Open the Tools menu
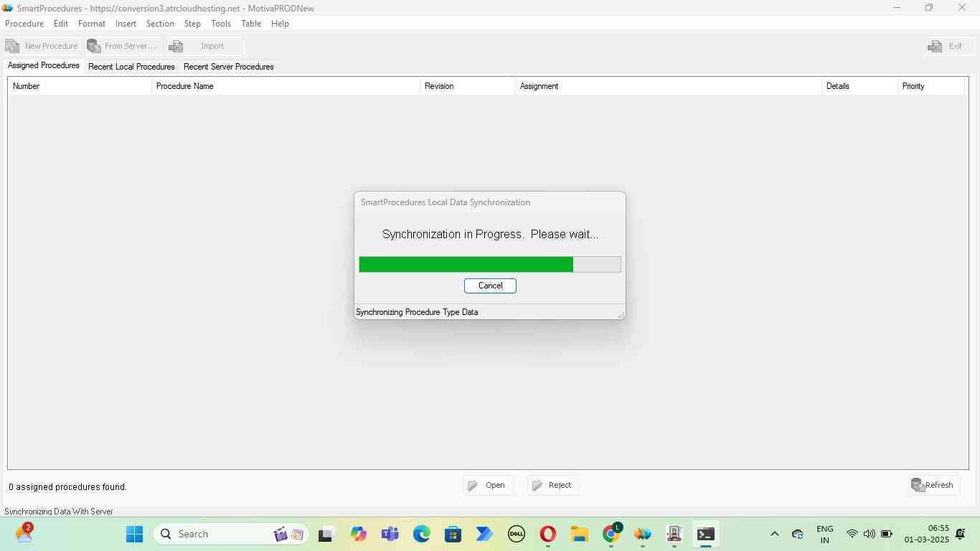This screenshot has height=551, width=980. click(x=221, y=24)
